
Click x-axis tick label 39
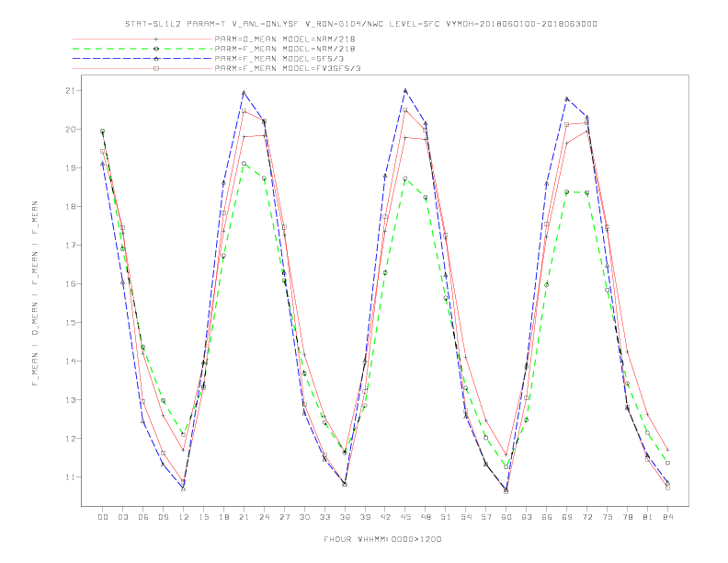365,517
